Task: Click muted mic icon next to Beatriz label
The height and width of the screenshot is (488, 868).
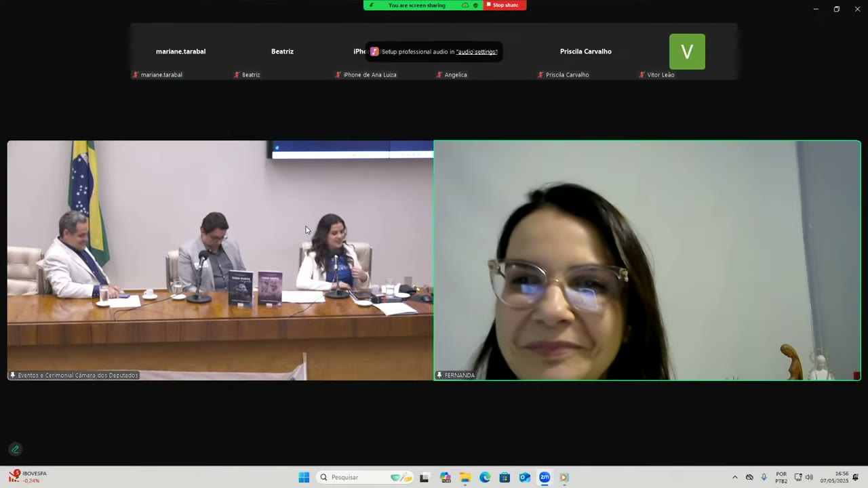Action: [237, 75]
